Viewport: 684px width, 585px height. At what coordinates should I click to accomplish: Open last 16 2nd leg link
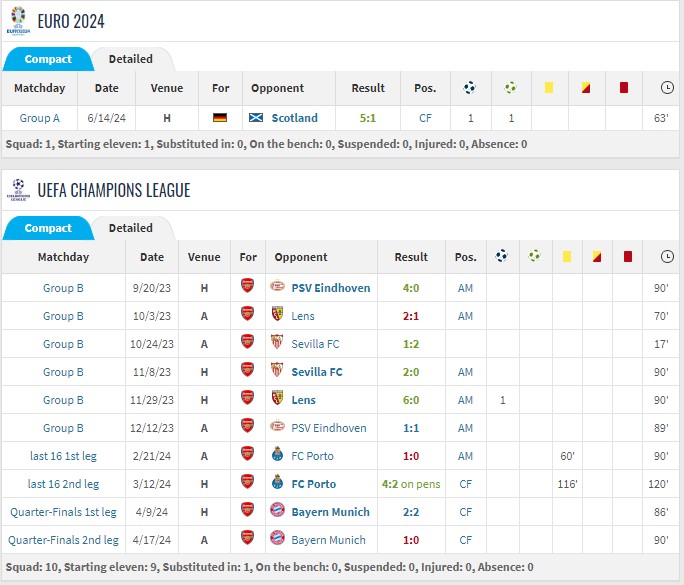pos(63,484)
